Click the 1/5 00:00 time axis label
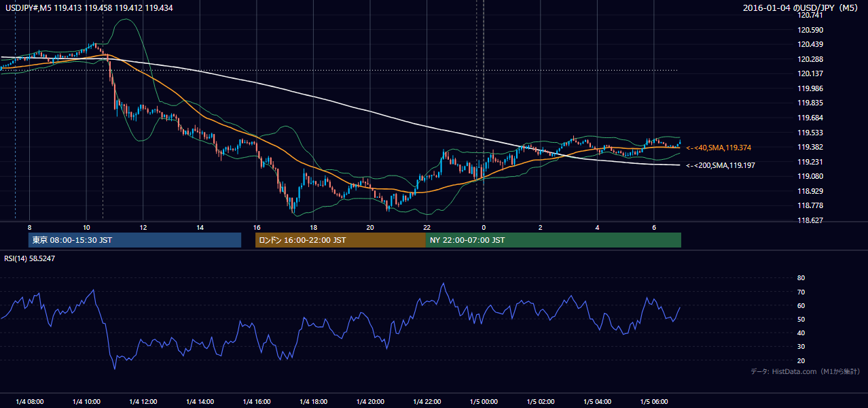 (484, 401)
